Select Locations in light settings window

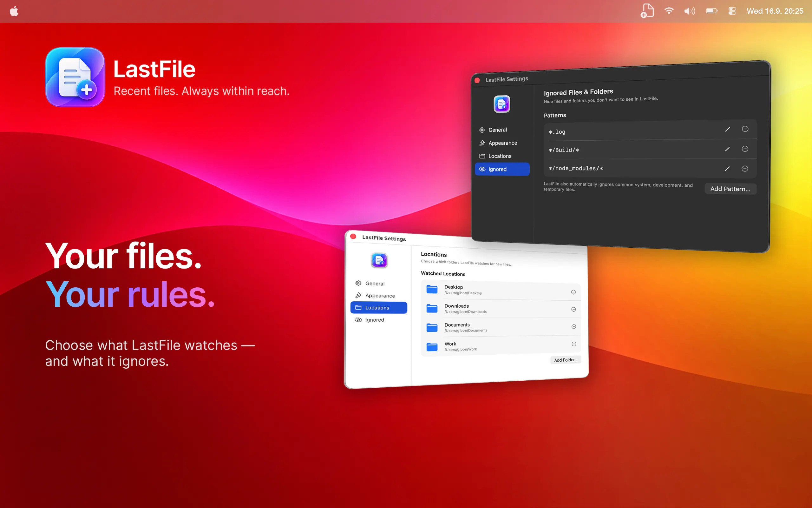pyautogui.click(x=378, y=307)
